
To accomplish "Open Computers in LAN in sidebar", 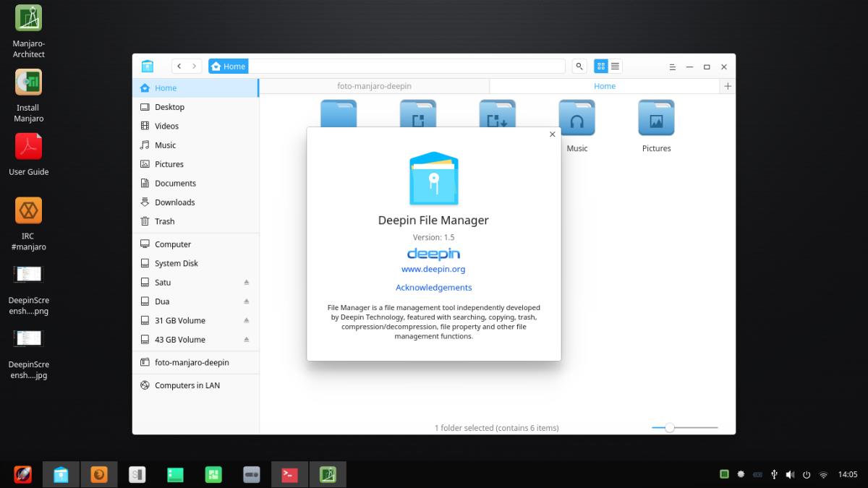I will (195, 385).
